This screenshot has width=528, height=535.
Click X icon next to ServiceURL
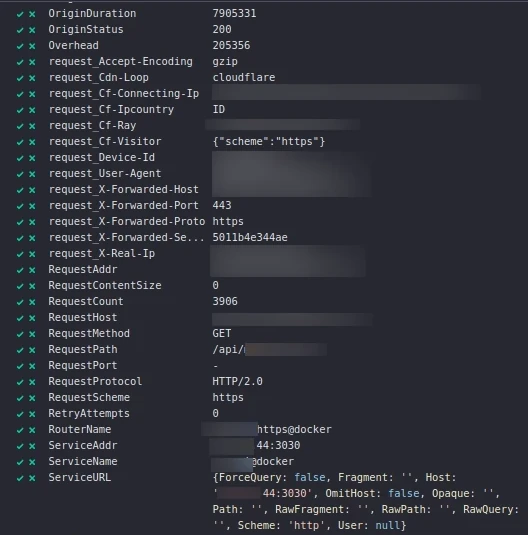coord(32,478)
